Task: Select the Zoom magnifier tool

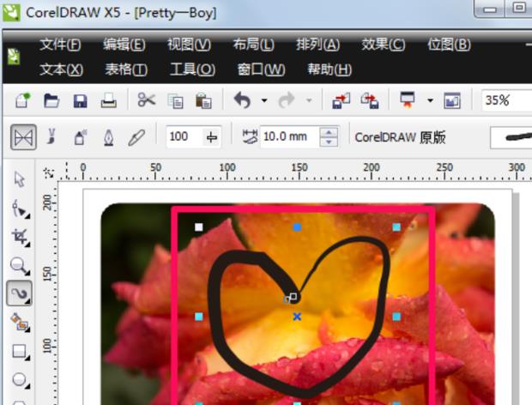Action: 20,266
